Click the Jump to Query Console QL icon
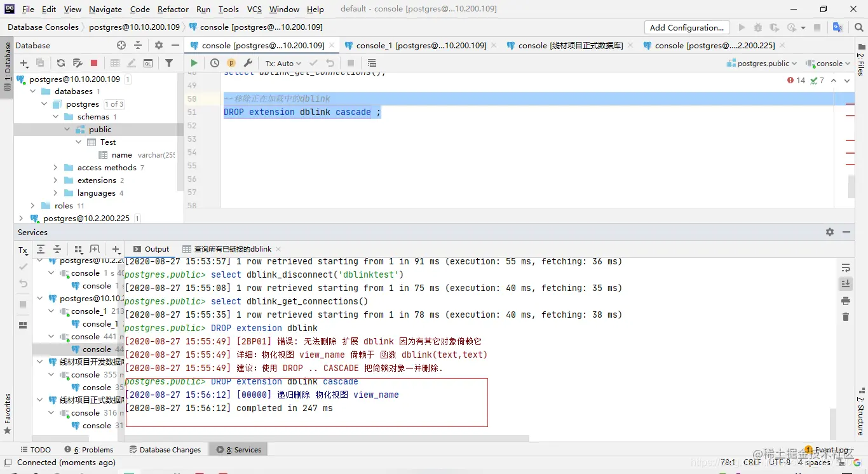Image resolution: width=868 pixels, height=474 pixels. 148,63
